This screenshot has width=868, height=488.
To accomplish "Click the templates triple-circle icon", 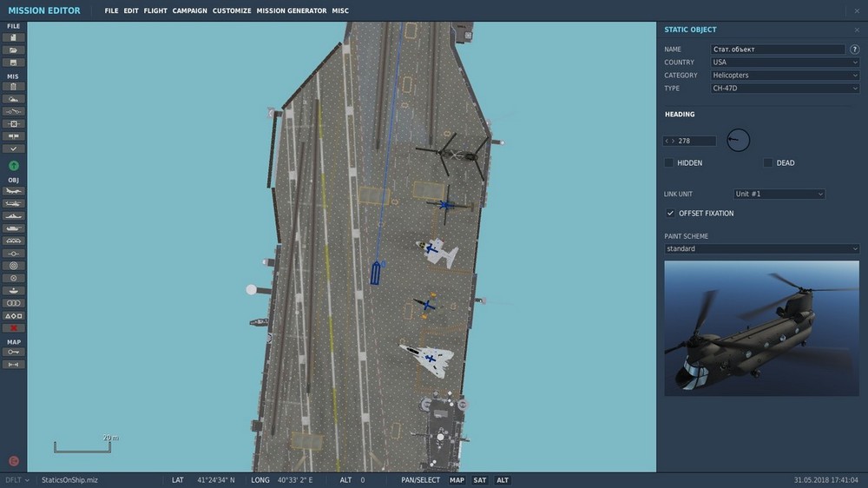I will pyautogui.click(x=13, y=303).
